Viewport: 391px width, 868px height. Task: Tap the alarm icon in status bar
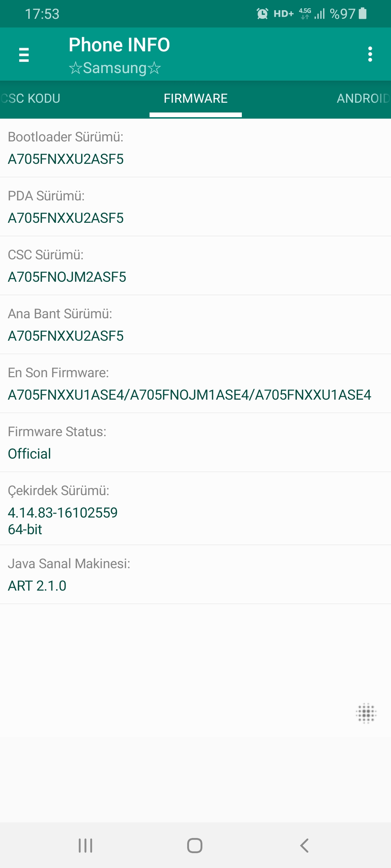pos(262,14)
